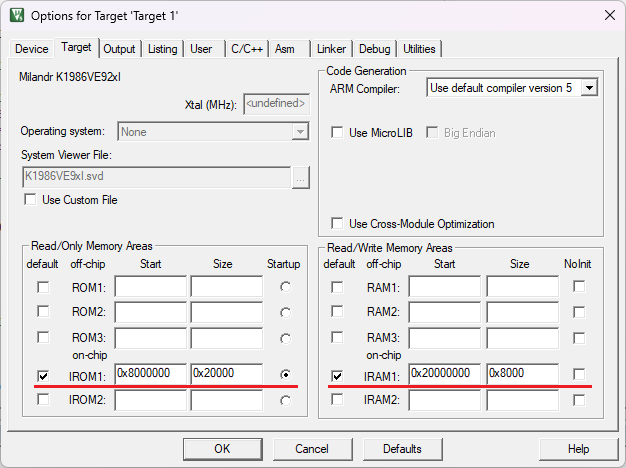Click the Defaults button
The width and height of the screenshot is (626, 468).
401,449
